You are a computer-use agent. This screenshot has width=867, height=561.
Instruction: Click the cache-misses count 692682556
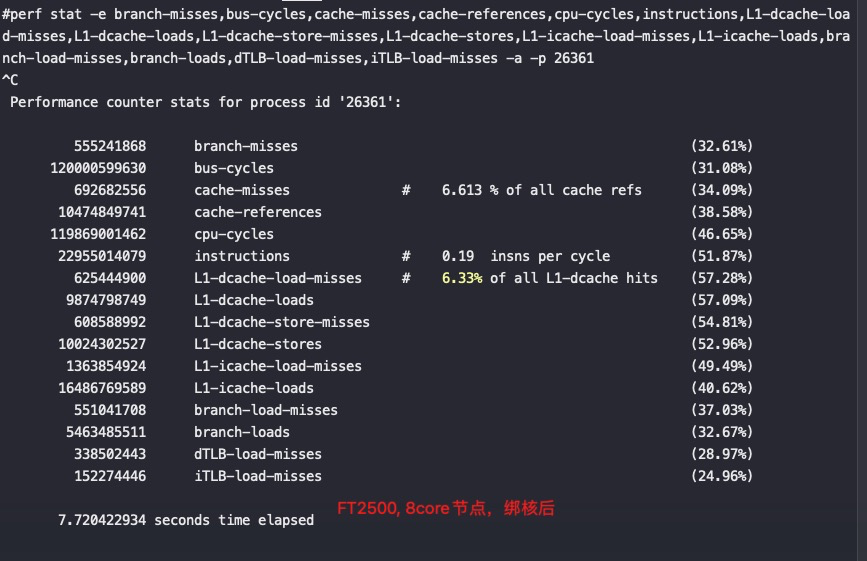(110, 190)
